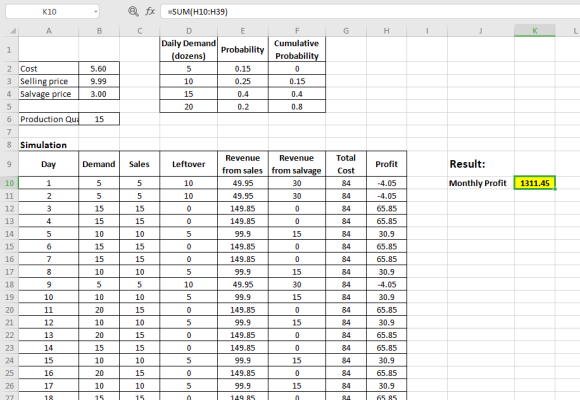
Task: Select column H header
Action: coord(387,31)
